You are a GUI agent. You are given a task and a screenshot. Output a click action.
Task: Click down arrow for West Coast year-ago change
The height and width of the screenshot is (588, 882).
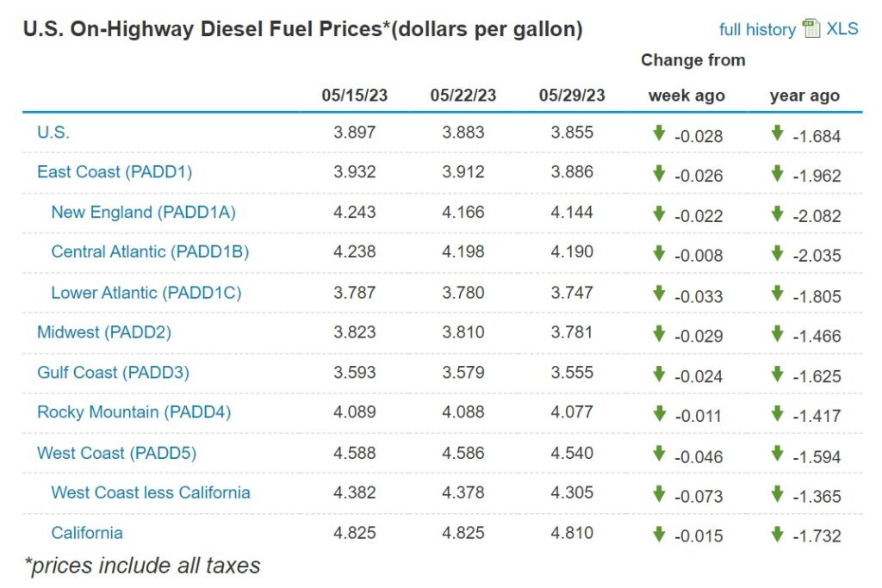point(777,453)
